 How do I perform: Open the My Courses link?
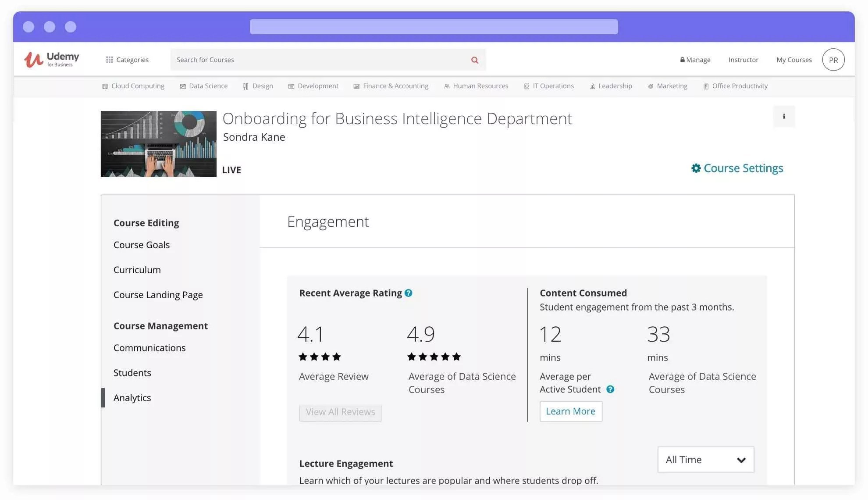pos(793,60)
